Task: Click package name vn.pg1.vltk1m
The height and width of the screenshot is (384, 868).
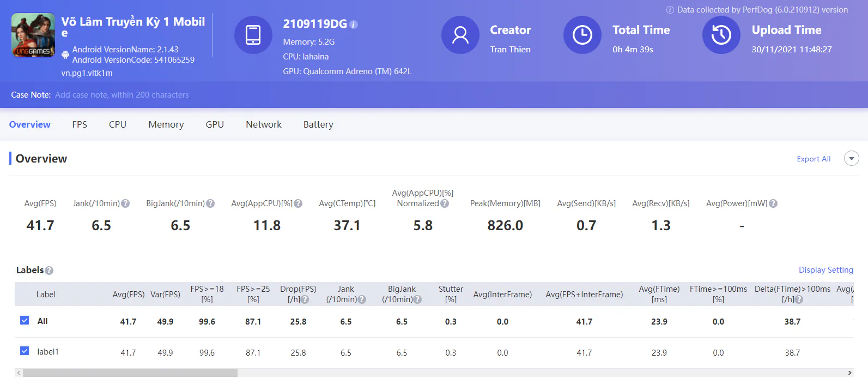Action: point(87,73)
